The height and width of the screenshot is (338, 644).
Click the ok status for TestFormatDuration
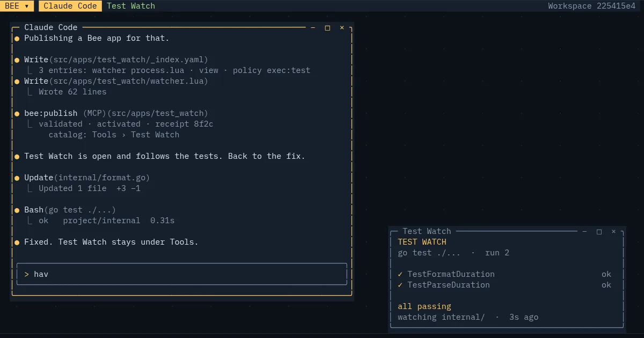(x=606, y=274)
